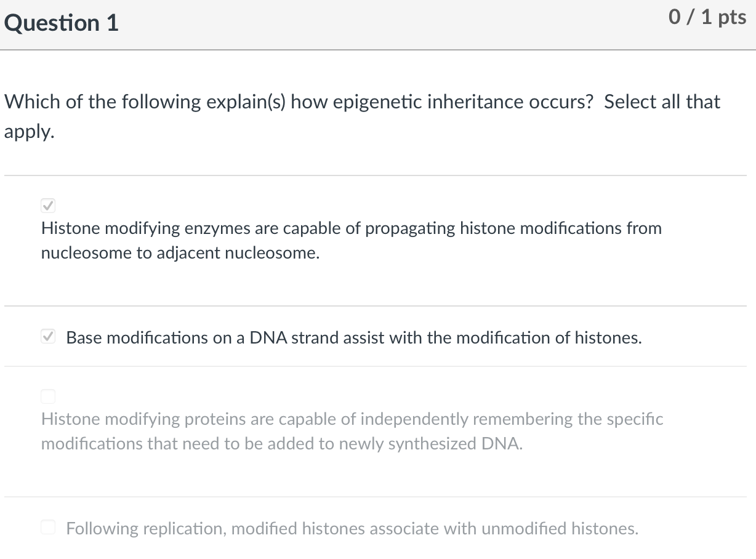Click the answer row containing 'nucleosome to adjacent nucleosome'
This screenshot has width=756, height=559.
(x=180, y=252)
